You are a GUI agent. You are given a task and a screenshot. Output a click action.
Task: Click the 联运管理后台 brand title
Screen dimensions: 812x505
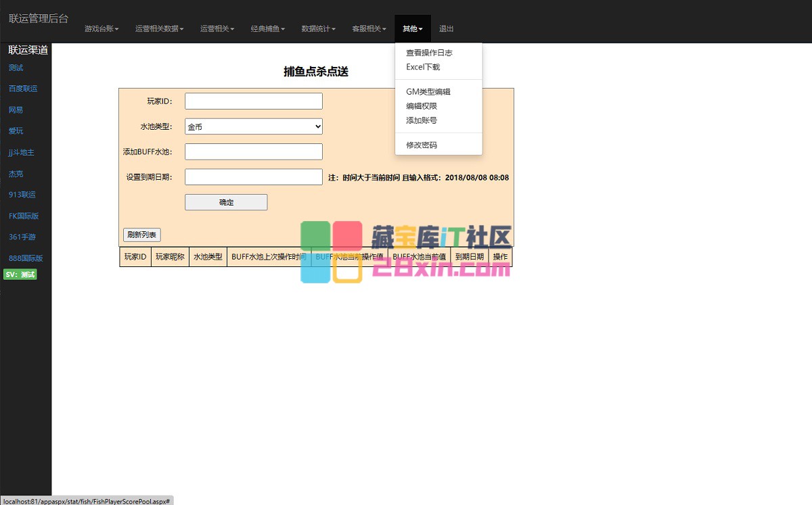(x=39, y=18)
